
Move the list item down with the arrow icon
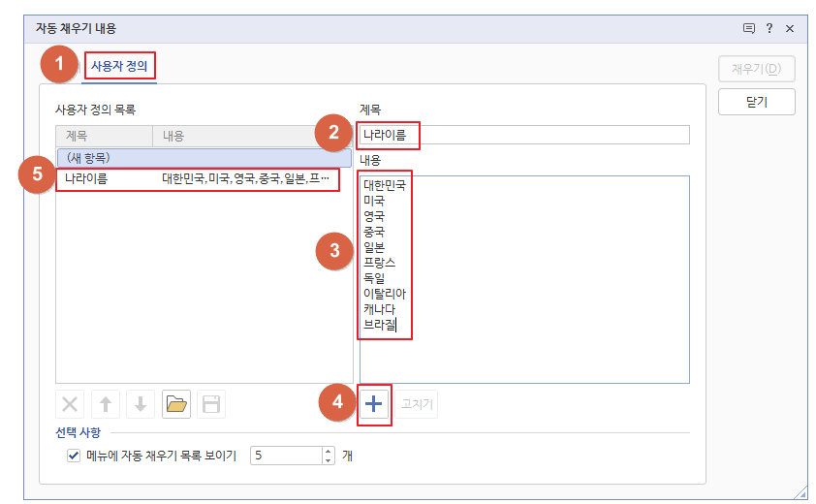click(x=141, y=404)
